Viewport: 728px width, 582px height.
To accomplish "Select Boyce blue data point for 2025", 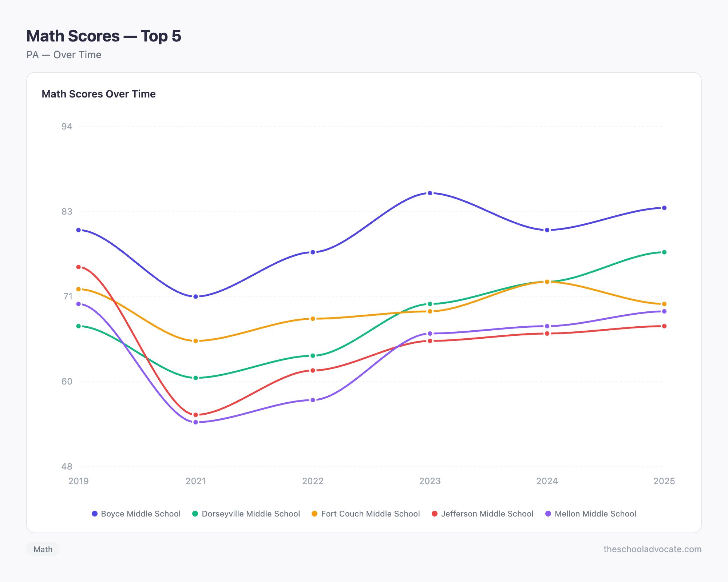I will coord(664,208).
